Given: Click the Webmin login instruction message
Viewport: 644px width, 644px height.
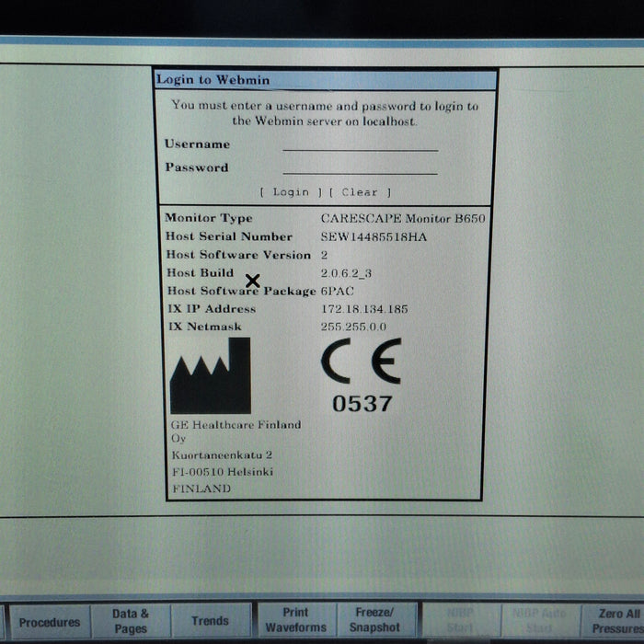Looking at the screenshot, I should [x=325, y=113].
